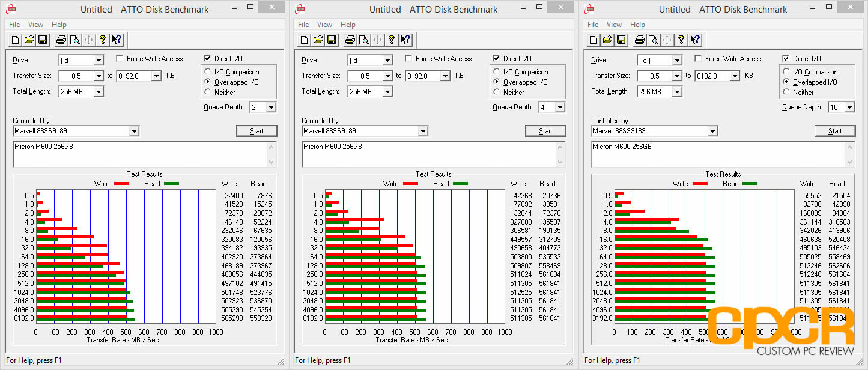Image resolution: width=868 pixels, height=370 pixels.
Task: Click Print Preview icon in left ATTO window
Action: pyautogui.click(x=75, y=40)
